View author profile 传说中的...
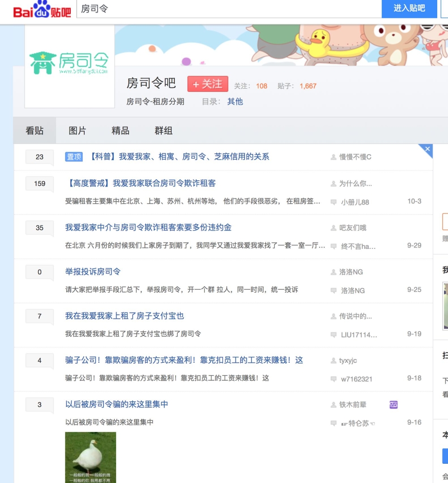The width and height of the screenshot is (448, 483). pos(355,316)
